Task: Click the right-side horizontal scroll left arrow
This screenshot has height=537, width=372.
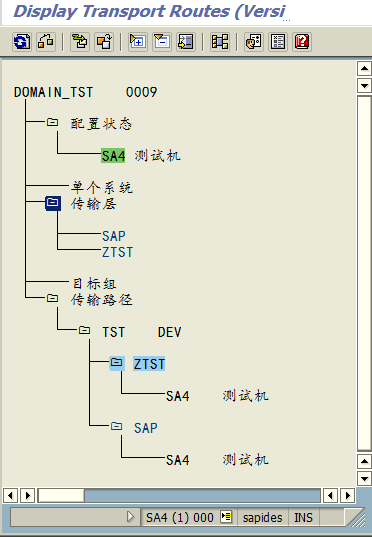Action: 330,495
